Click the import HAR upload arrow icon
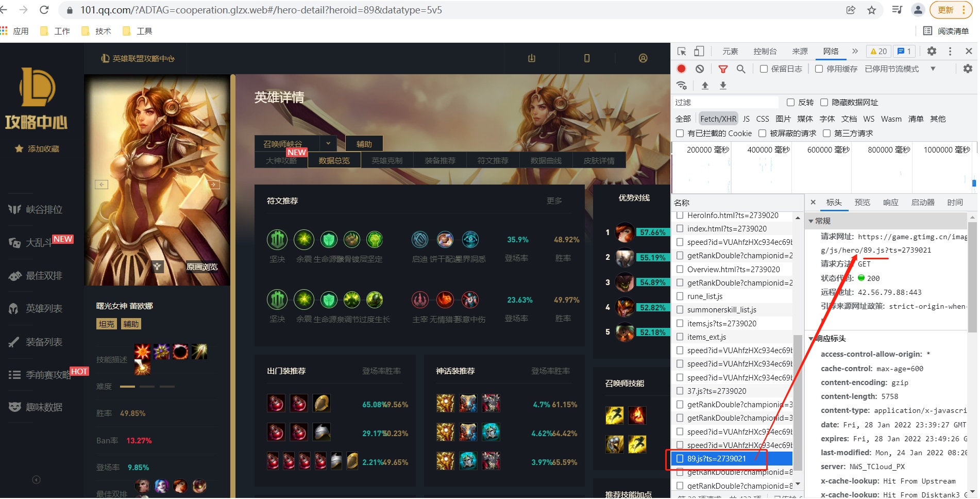 705,86
